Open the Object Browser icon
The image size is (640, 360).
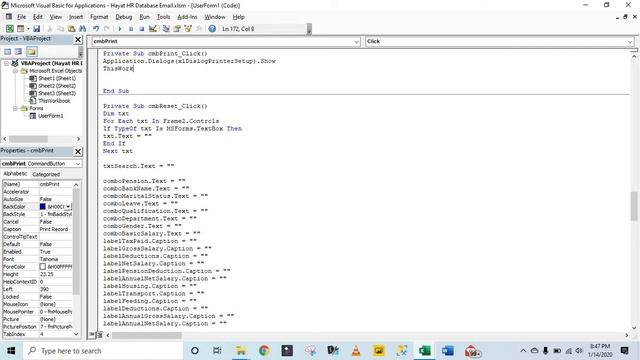click(188, 29)
